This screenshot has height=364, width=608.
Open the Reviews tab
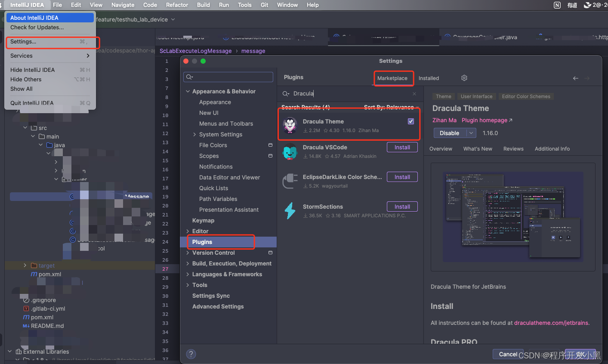point(513,149)
